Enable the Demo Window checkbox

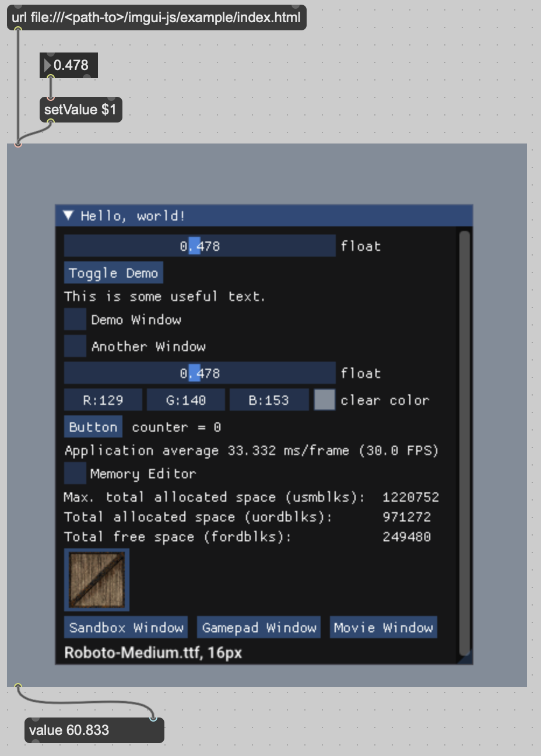coord(75,320)
